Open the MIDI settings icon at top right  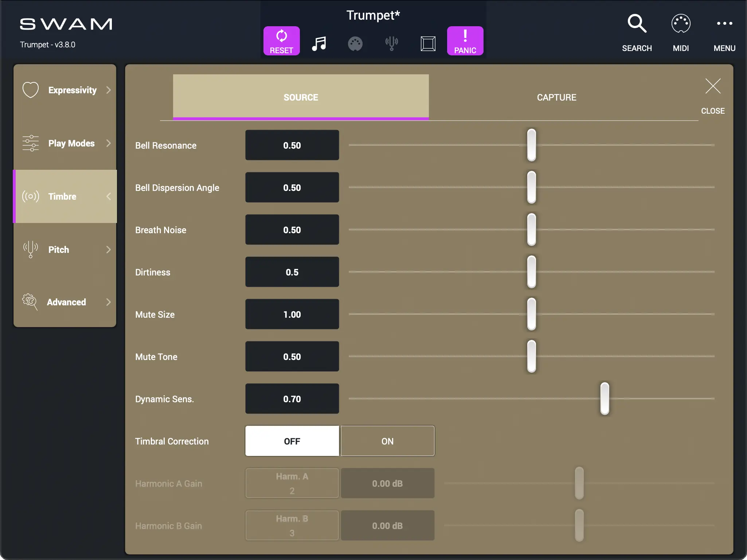(x=680, y=24)
